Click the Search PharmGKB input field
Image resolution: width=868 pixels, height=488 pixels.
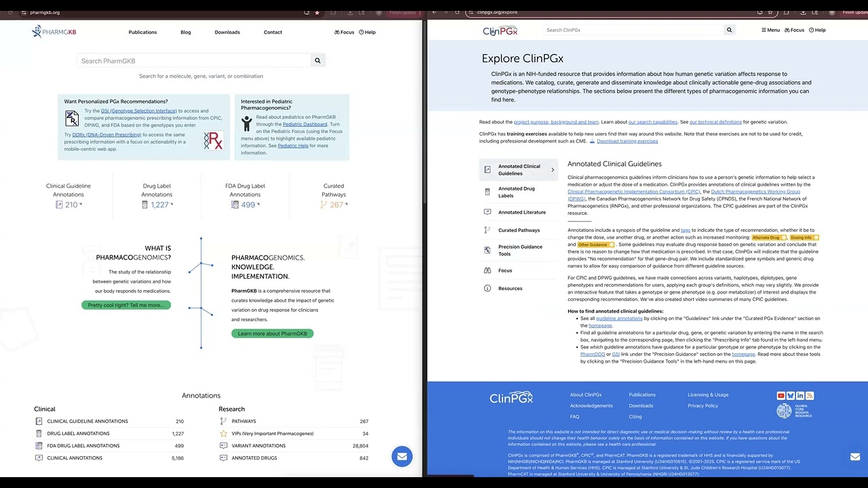(x=193, y=61)
